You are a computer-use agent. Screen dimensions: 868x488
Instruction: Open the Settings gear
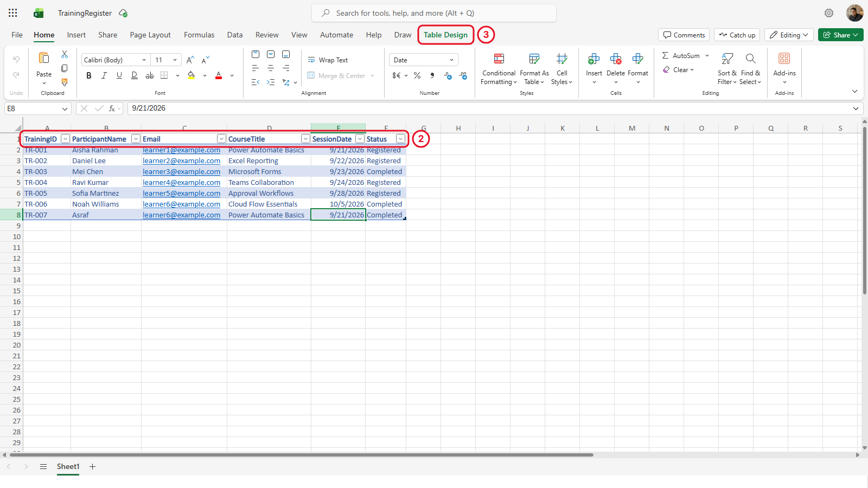(829, 13)
